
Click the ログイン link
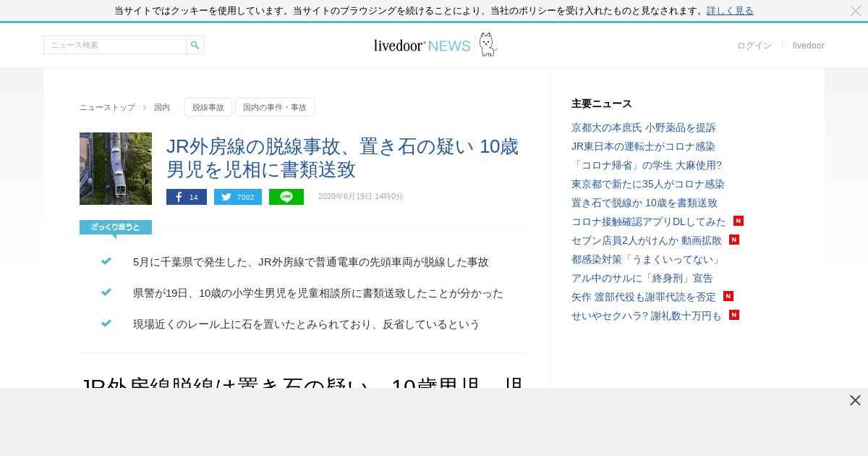pos(754,46)
